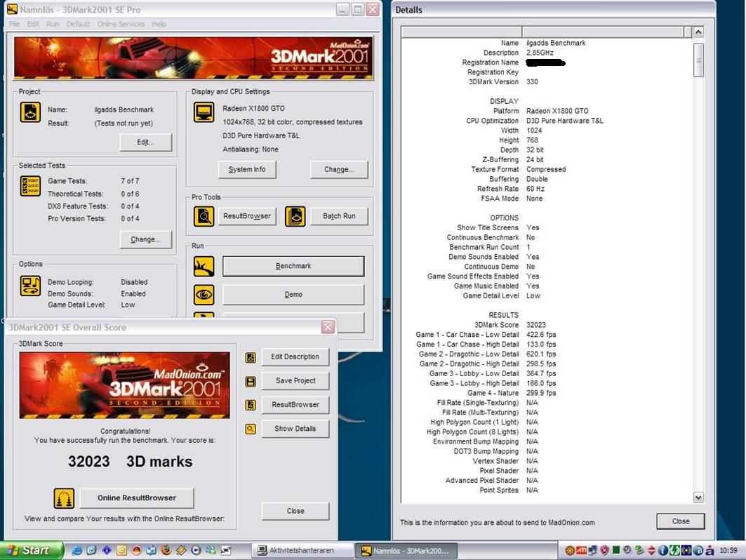Click the ResultBrowser button in Pro Tools
The height and width of the screenshot is (560, 746).
click(247, 216)
